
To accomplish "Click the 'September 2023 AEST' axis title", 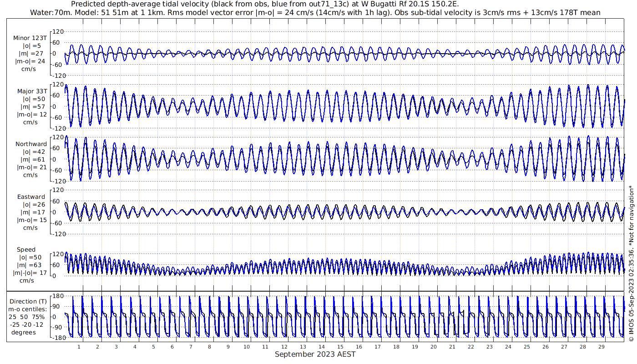I will 315,354.
